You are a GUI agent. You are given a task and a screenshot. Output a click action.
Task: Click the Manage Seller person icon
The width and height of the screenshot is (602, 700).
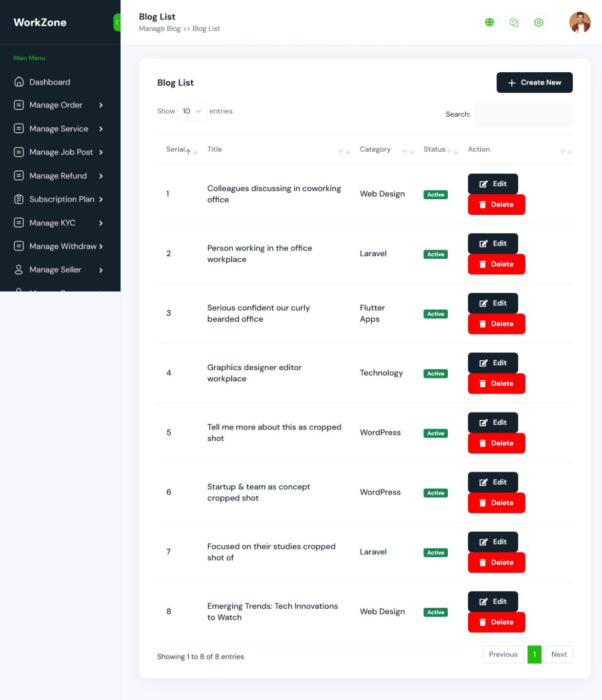pos(19,270)
